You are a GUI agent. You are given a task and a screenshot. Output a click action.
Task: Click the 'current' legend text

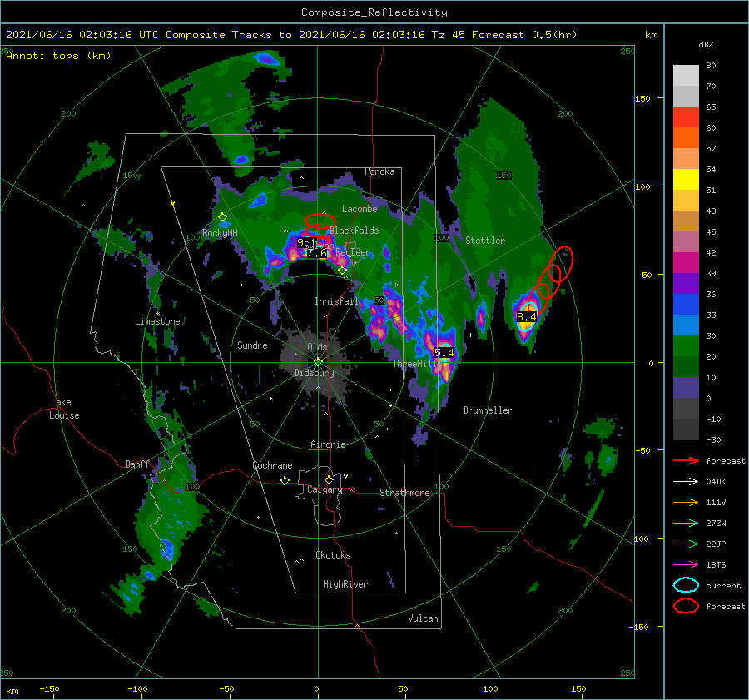click(723, 585)
